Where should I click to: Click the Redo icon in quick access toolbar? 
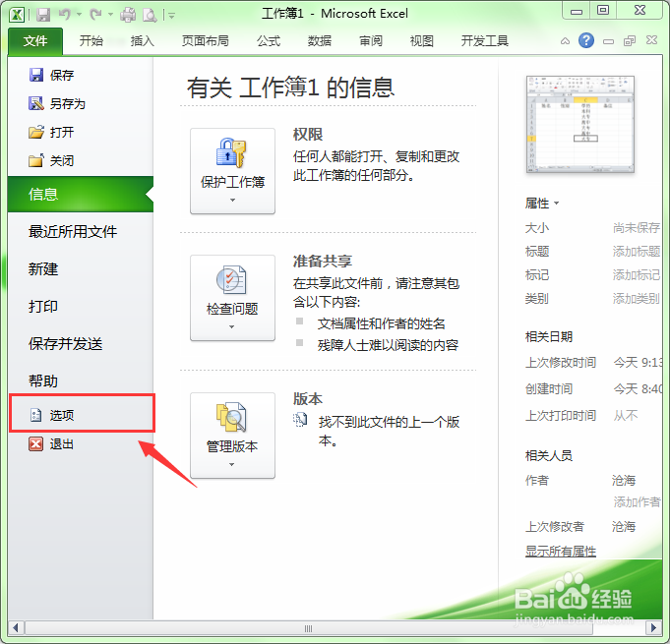click(x=95, y=15)
